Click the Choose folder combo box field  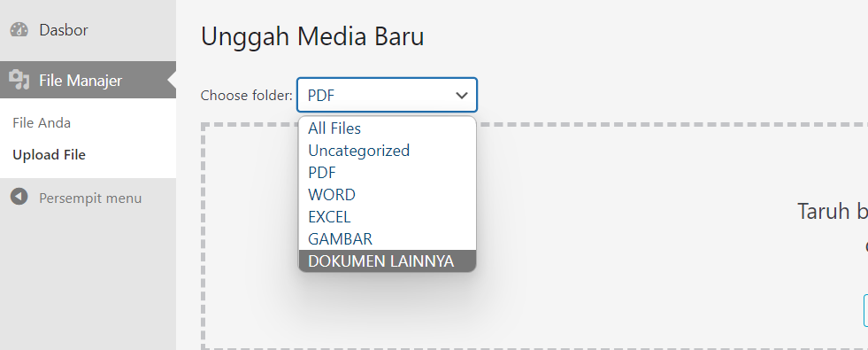387,95
